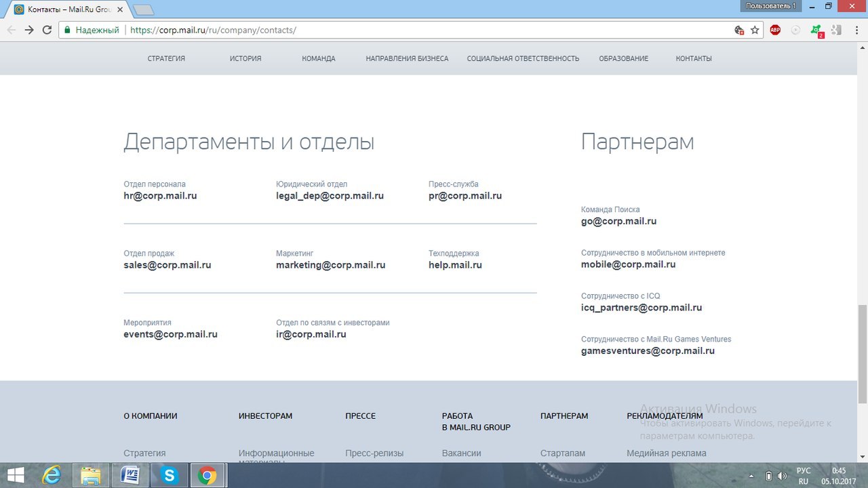868x488 pixels.
Task: Open the КОНТАКТЫ nav item
Action: click(694, 58)
